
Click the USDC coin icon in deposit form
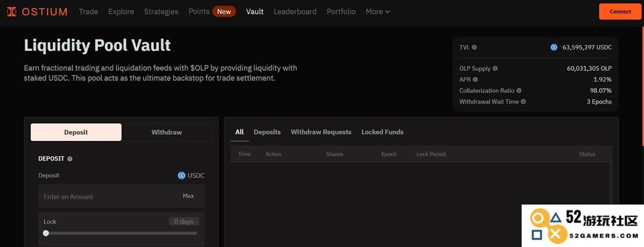click(x=182, y=176)
